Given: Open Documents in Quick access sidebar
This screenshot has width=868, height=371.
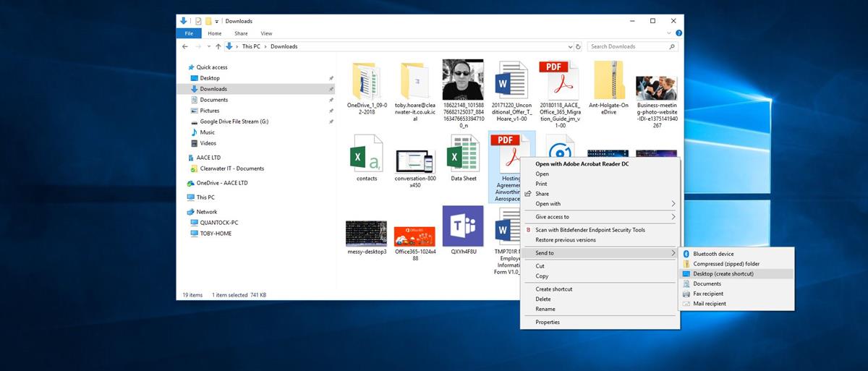Looking at the screenshot, I should pyautogui.click(x=214, y=100).
